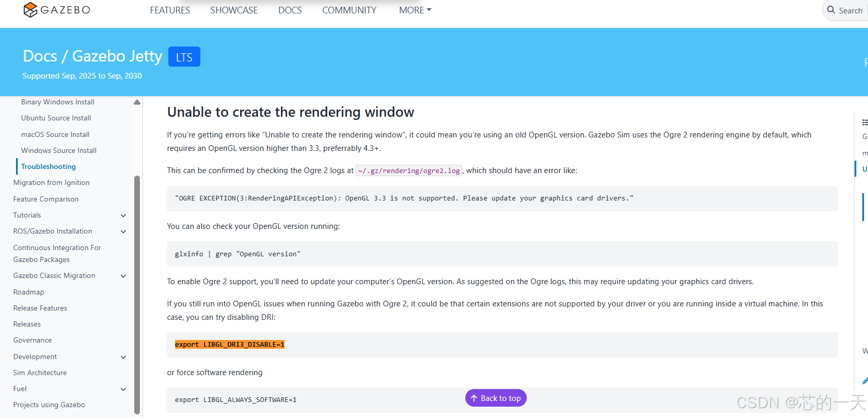Open Migration from Ignition page

click(x=52, y=182)
